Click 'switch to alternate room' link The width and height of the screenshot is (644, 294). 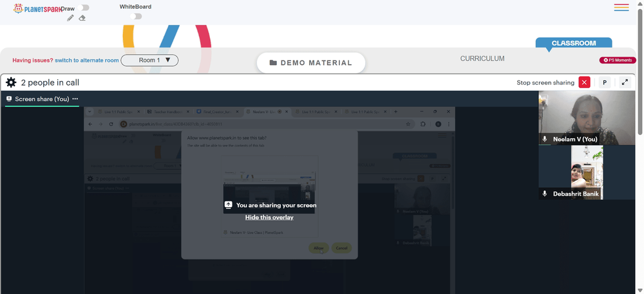[87, 60]
